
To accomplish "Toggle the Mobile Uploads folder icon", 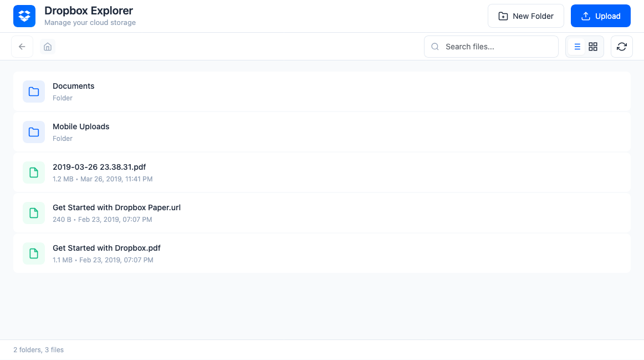I will click(33, 131).
